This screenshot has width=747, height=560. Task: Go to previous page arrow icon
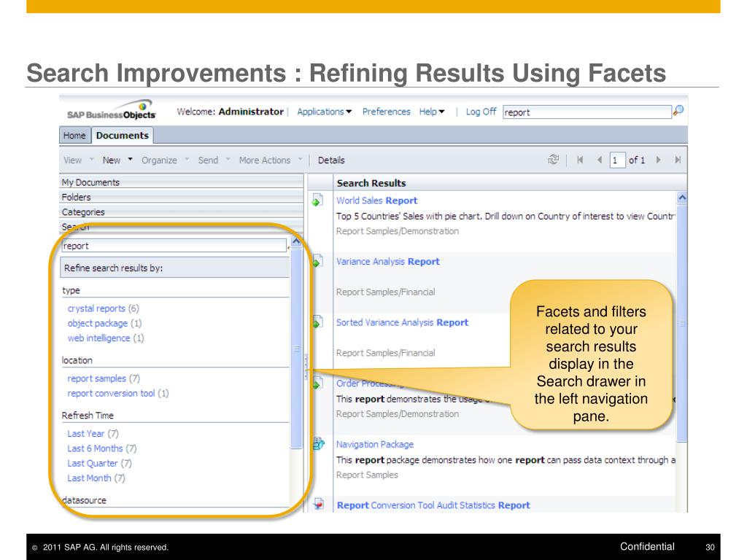point(600,160)
